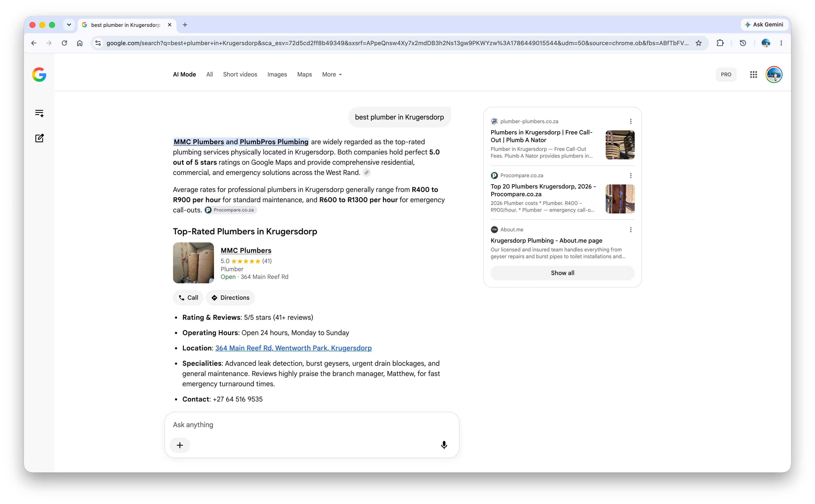Screen dimensions: 815x504
Task: Click the source link icon after West Rand
Action: [x=367, y=172]
